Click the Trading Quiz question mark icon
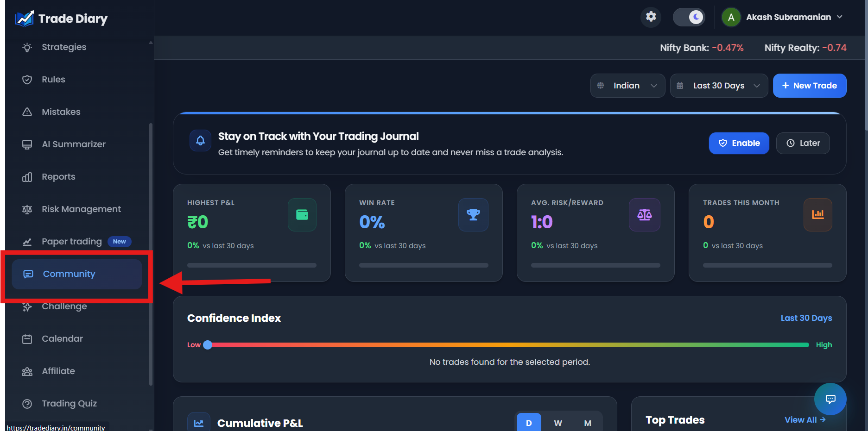868x431 pixels. click(x=27, y=404)
